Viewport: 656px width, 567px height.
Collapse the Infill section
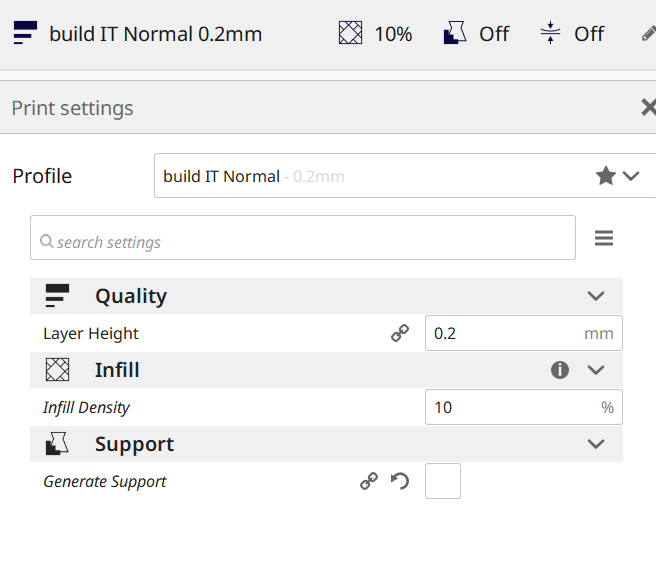(596, 370)
